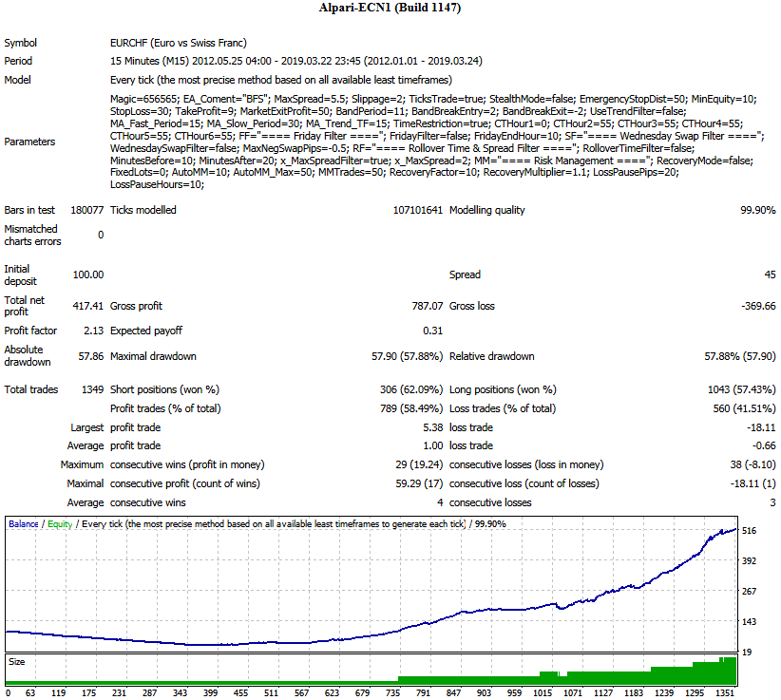The width and height of the screenshot is (781, 700).
Task: Click the average consecutive losses value 3
Action: point(772,502)
